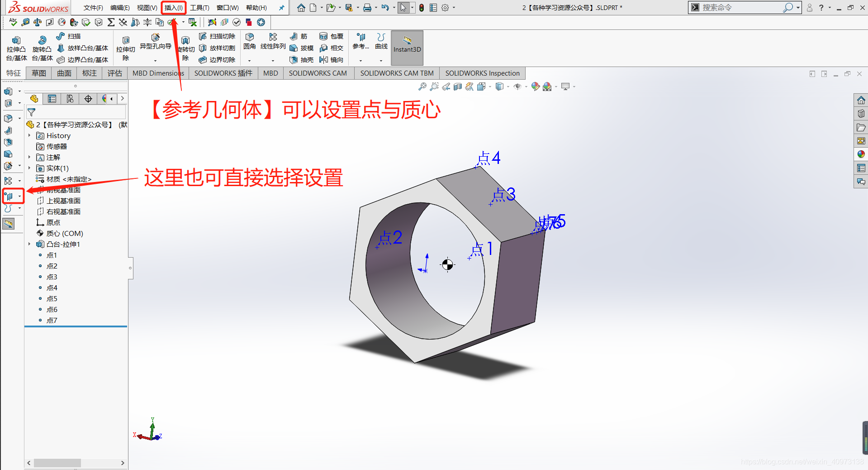Screen dimensions: 868x470
Task: Switch to the 草图 sketch tab
Action: (x=38, y=73)
